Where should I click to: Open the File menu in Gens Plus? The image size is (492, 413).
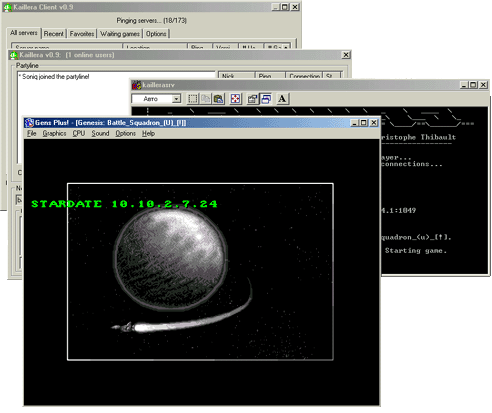32,134
